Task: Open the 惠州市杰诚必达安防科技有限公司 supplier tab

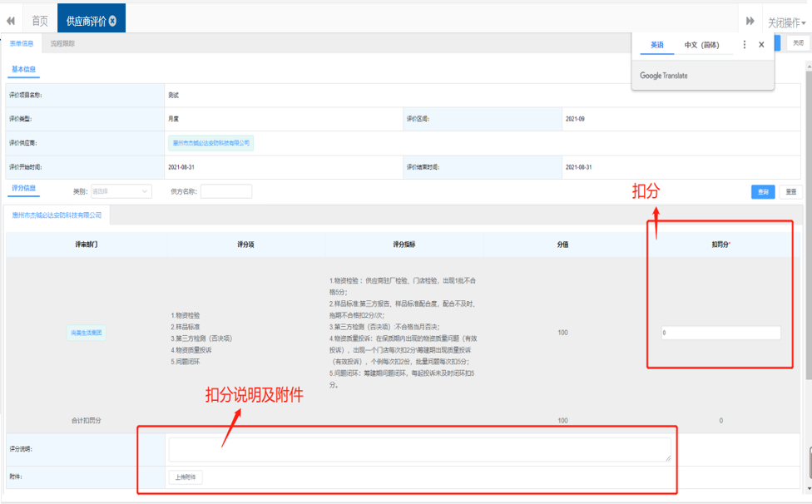Action: (57, 215)
